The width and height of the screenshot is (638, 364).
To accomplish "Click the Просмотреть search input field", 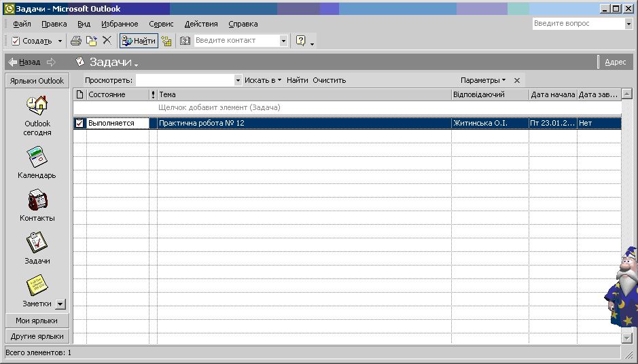I will [x=185, y=80].
